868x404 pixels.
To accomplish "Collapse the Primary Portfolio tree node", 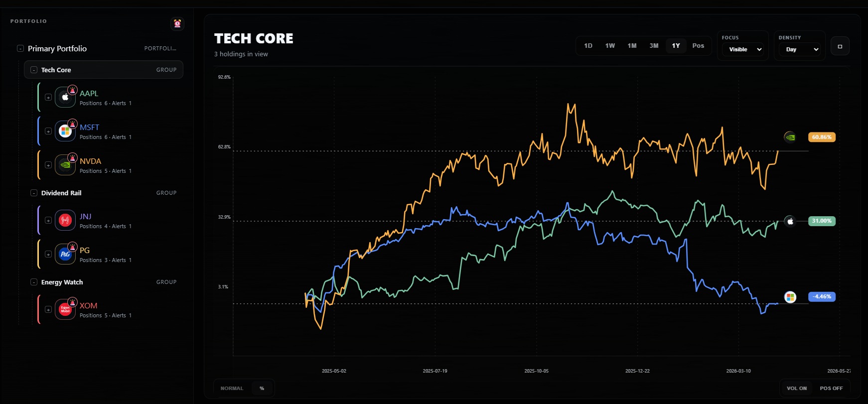I will 20,48.
